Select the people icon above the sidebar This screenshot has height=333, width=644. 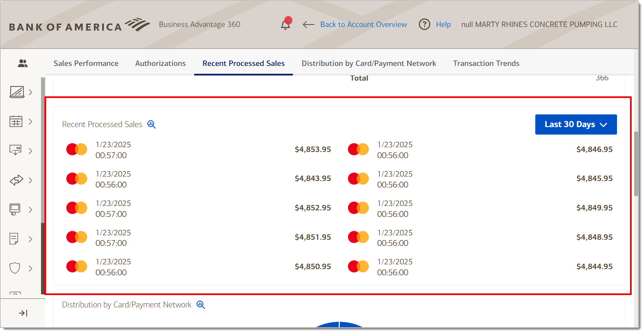point(23,63)
